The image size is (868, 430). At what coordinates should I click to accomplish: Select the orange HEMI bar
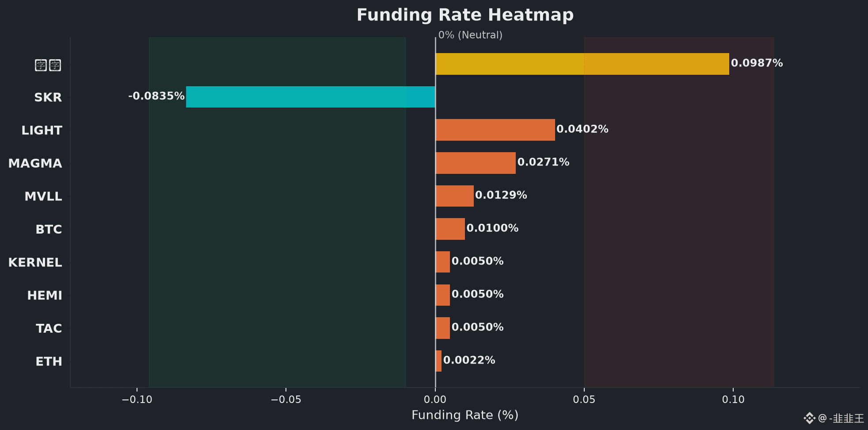click(x=442, y=295)
